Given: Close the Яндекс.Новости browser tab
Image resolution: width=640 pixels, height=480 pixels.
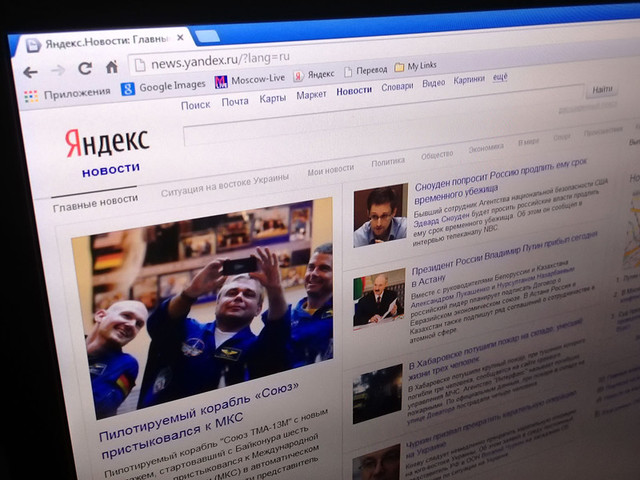Looking at the screenshot, I should [x=180, y=38].
